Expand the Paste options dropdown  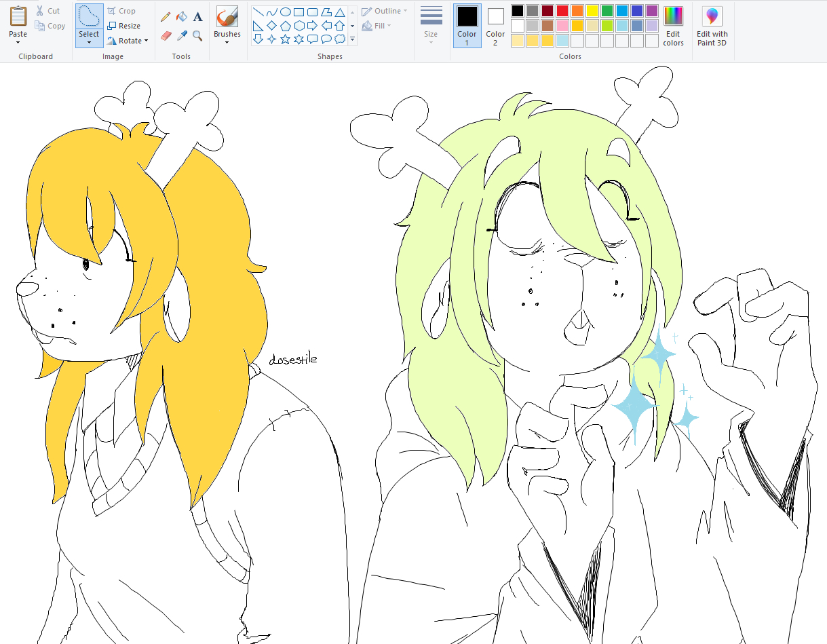[18, 43]
